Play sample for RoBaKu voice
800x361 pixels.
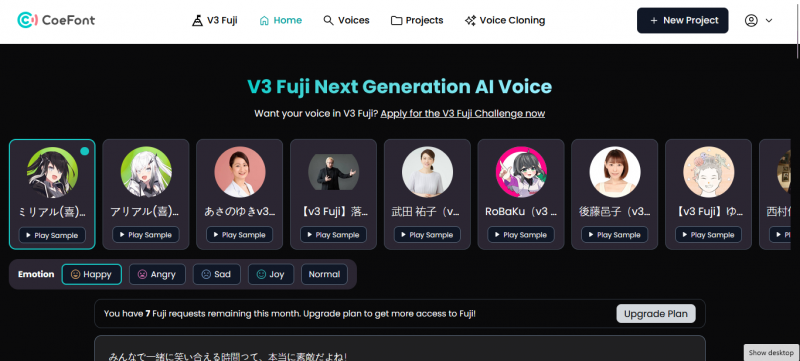click(521, 235)
